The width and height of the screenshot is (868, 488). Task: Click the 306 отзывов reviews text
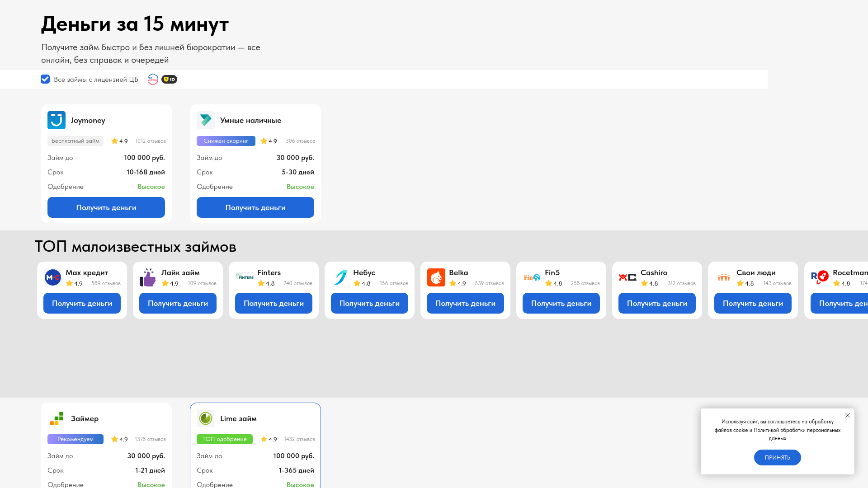[300, 141]
